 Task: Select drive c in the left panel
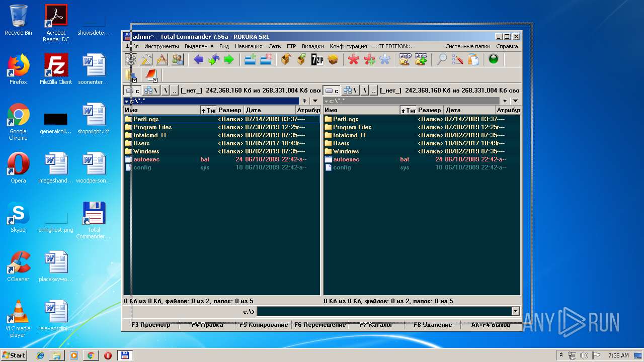[133, 90]
